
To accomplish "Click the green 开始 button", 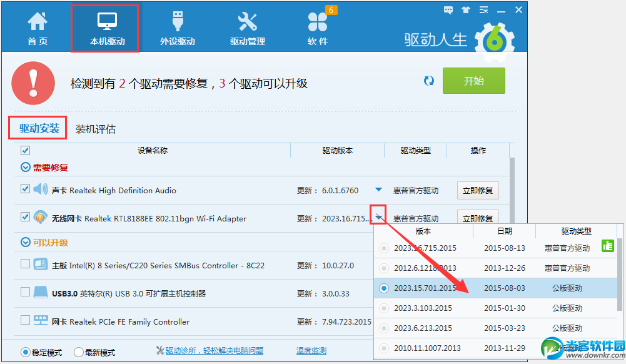I will point(473,81).
